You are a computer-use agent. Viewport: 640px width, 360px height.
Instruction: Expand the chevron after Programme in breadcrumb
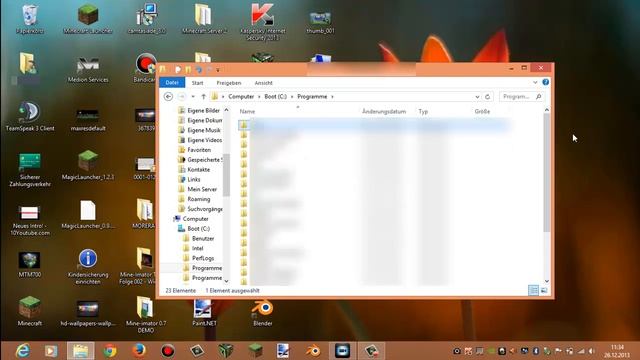(x=332, y=97)
